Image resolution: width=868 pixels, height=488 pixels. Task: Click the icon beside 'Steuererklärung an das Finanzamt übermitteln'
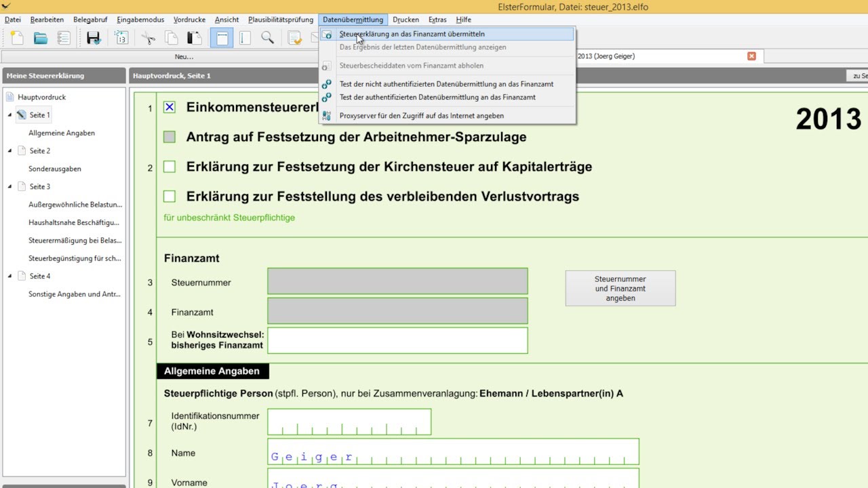point(327,34)
